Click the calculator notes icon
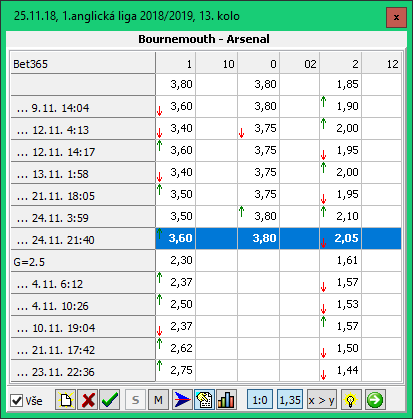The width and height of the screenshot is (413, 419). click(204, 400)
